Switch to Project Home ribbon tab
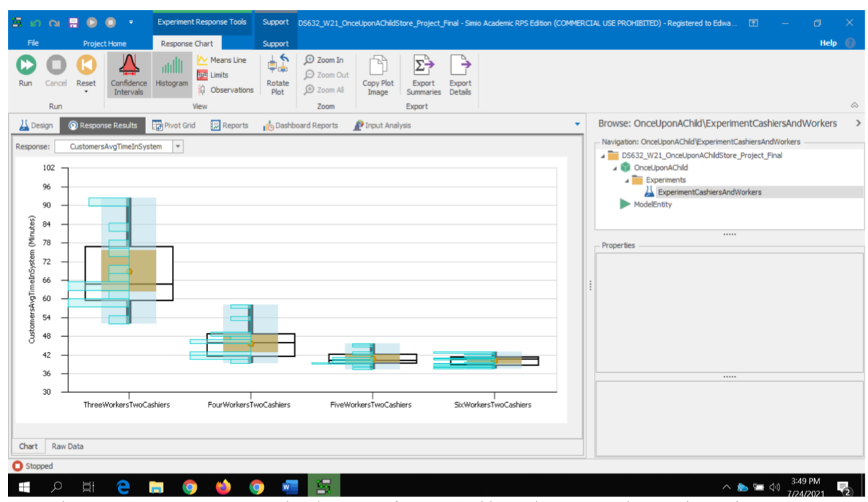Image resolution: width=868 pixels, height=502 pixels. tap(105, 43)
